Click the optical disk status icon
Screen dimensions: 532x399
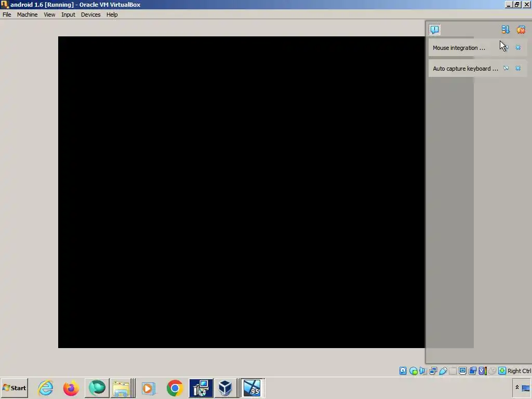(x=413, y=371)
